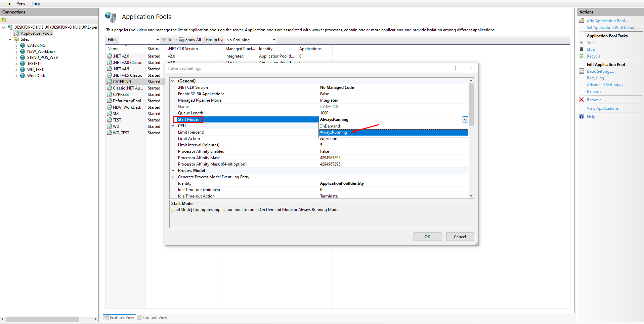The width and height of the screenshot is (644, 324).
Task: Click inside the Filter input field
Action: click(x=138, y=40)
